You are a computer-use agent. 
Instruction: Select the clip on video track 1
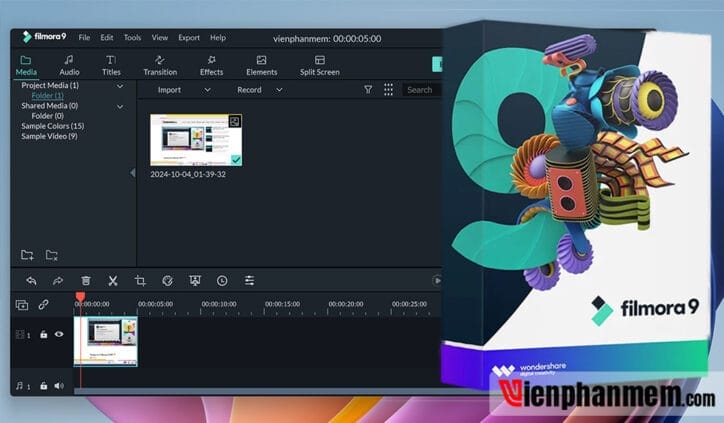pos(105,342)
